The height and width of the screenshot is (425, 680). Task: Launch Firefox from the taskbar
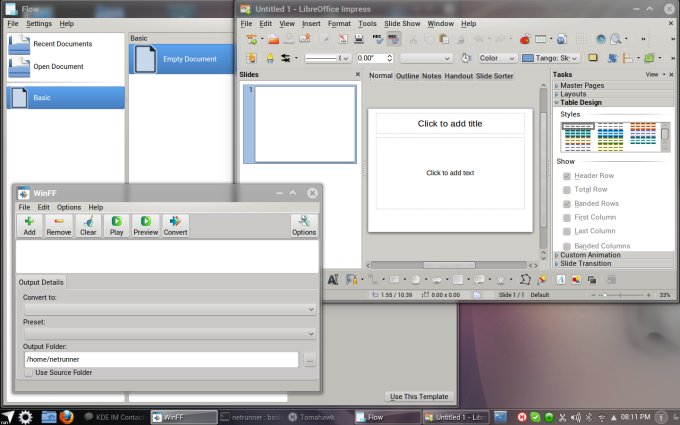pyautogui.click(x=66, y=416)
